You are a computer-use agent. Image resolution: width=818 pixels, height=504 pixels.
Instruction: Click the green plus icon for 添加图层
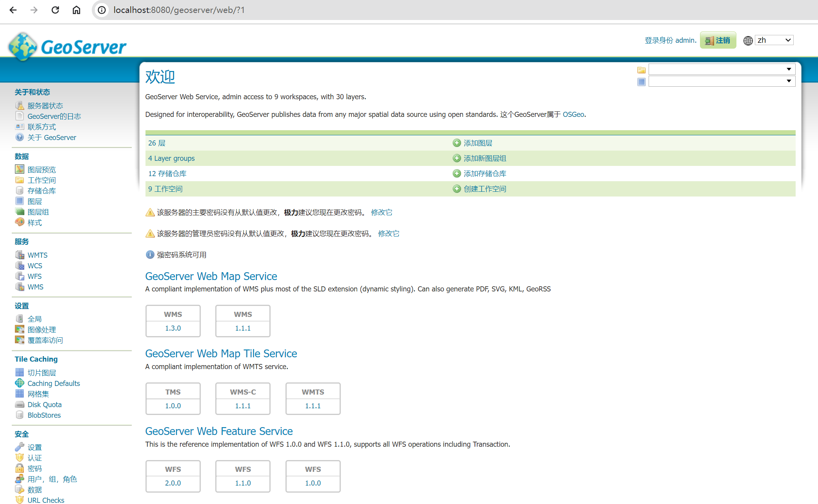coord(456,143)
